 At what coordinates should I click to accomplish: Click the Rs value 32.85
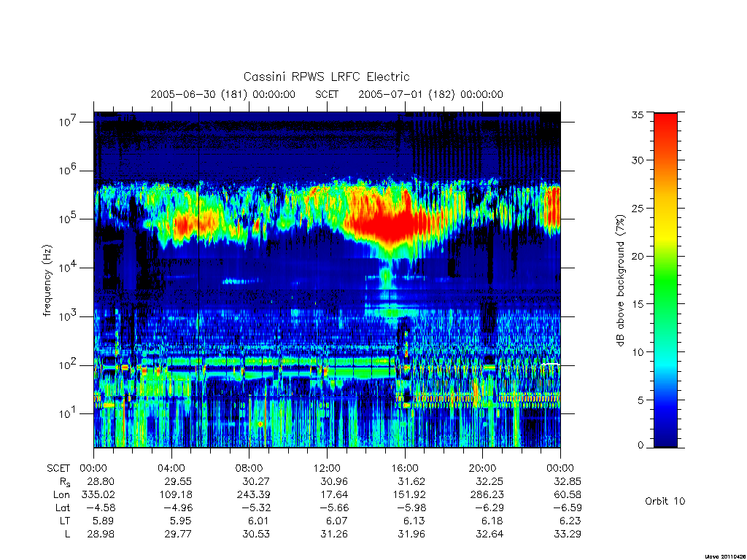tap(568, 481)
